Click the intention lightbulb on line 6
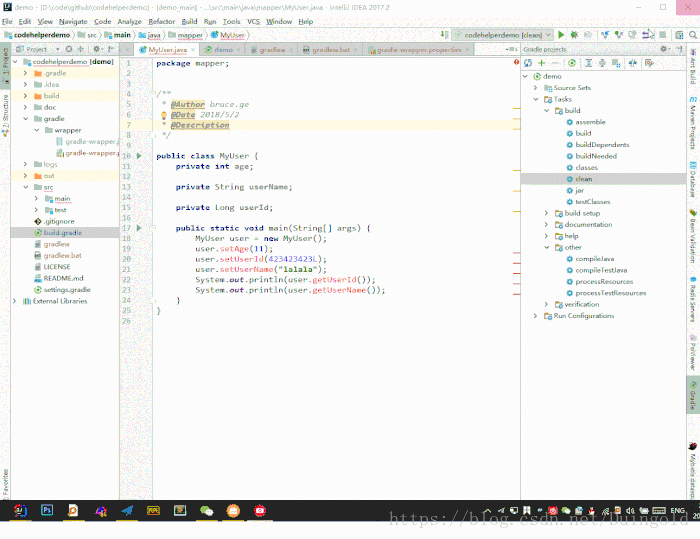Image resolution: width=700 pixels, height=539 pixels. point(164,115)
